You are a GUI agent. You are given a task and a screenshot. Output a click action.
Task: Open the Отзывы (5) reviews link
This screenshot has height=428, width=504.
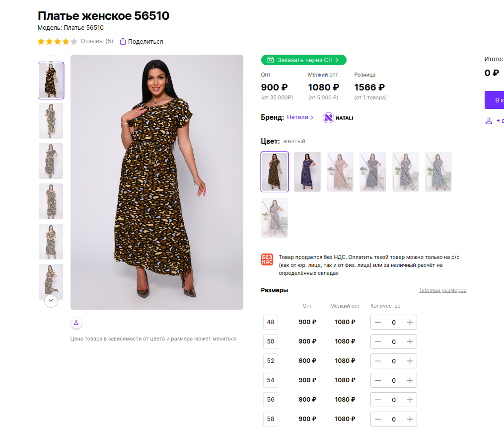pos(97,41)
